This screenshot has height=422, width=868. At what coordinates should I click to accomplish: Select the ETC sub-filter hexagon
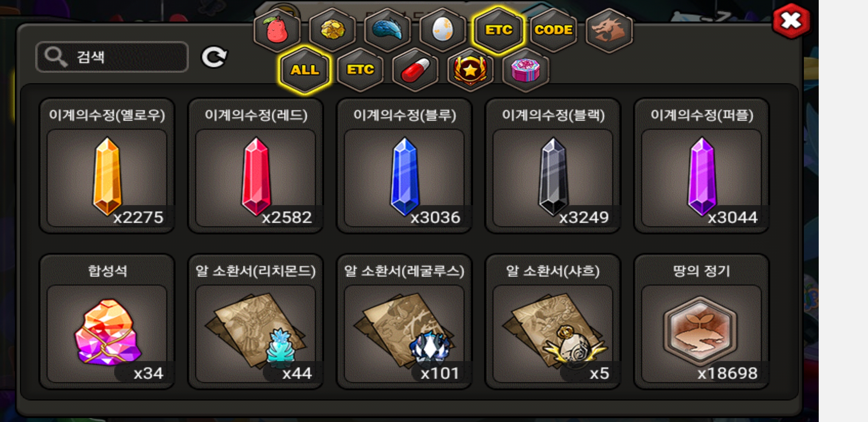tap(360, 70)
